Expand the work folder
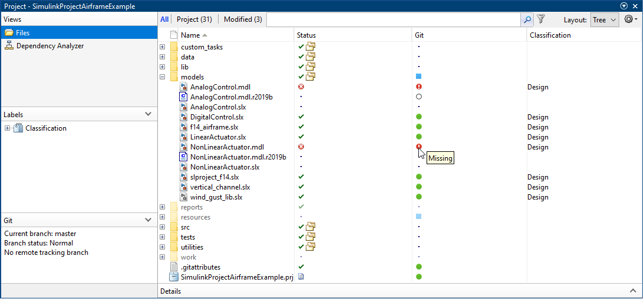This screenshot has width=644, height=299. (x=162, y=257)
